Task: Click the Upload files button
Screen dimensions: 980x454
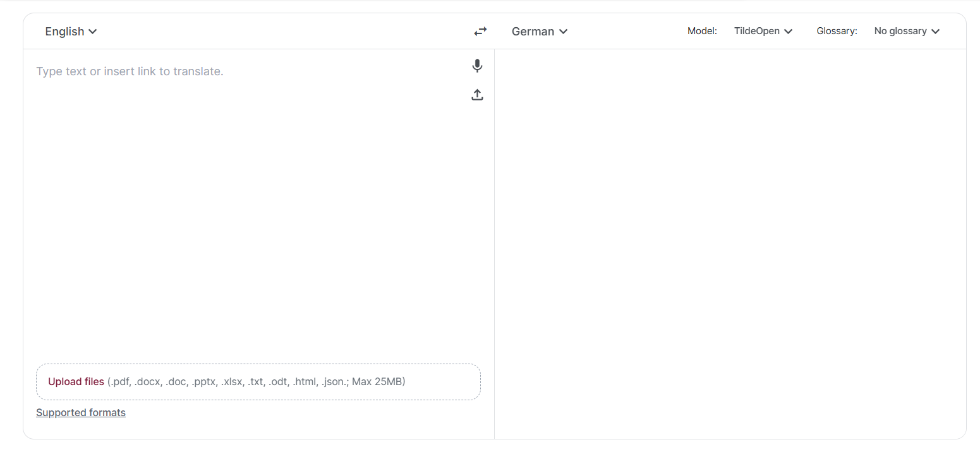Action: point(76,381)
